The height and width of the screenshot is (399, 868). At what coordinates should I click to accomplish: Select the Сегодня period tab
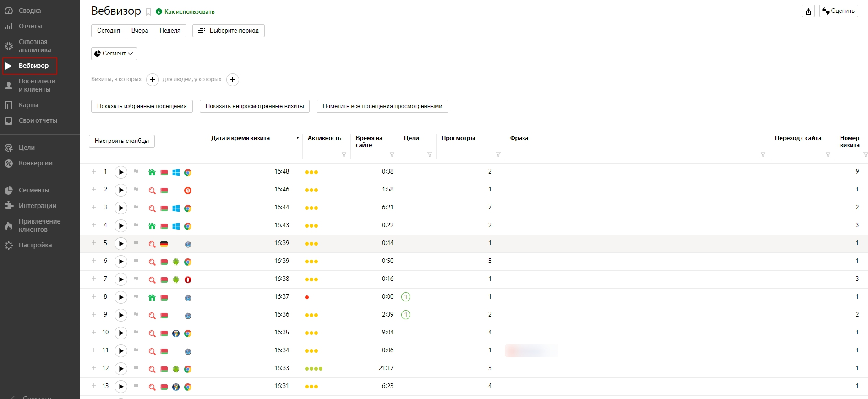point(109,31)
